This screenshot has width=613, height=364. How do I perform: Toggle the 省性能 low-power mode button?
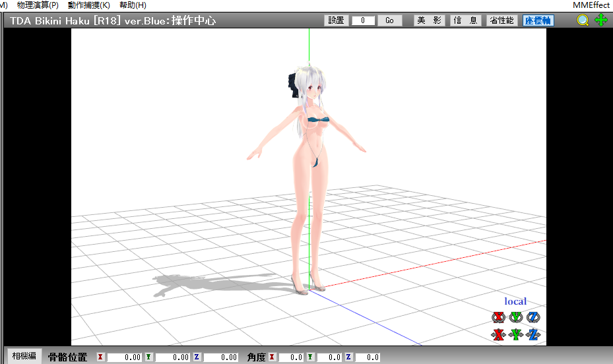[501, 20]
